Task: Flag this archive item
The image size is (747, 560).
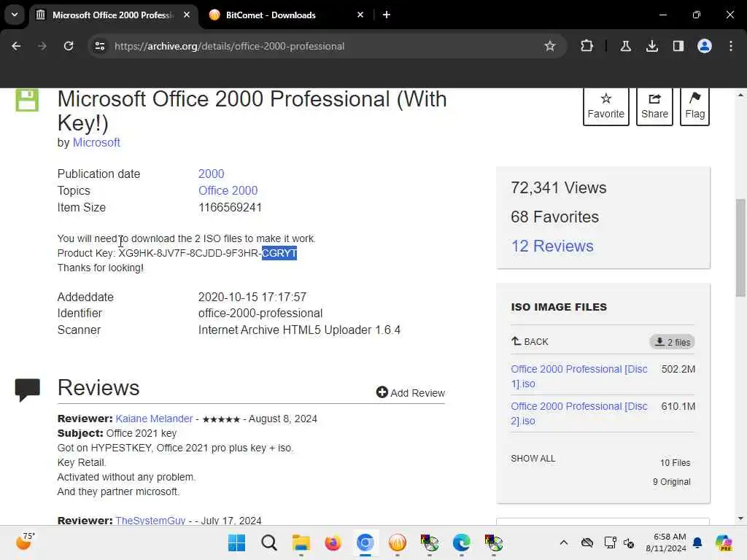Action: [694, 106]
